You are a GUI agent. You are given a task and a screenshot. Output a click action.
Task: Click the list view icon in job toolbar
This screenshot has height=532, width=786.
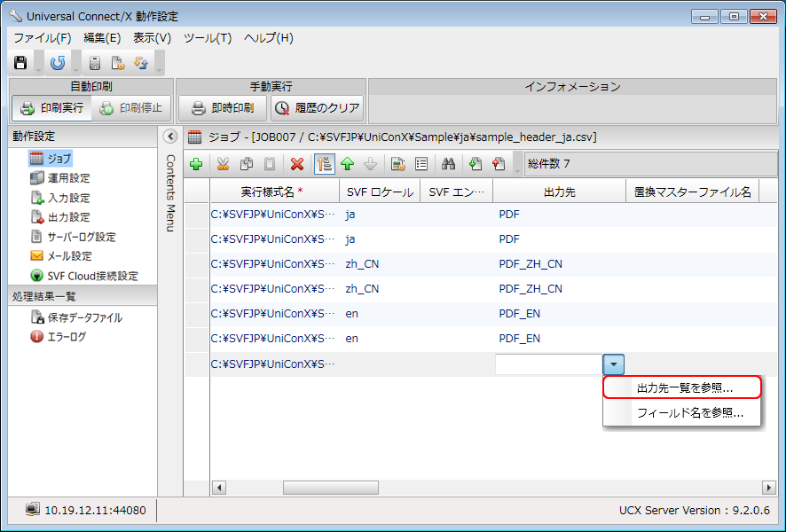pyautogui.click(x=421, y=164)
